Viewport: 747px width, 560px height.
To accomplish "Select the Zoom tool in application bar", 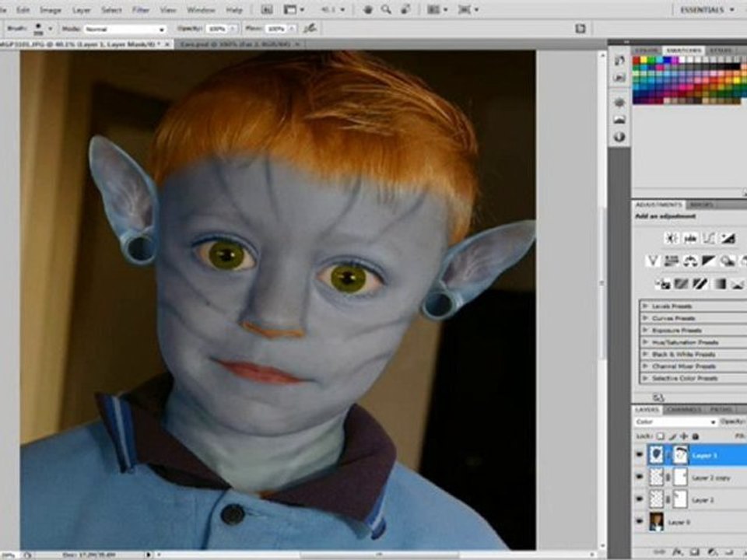I will click(x=387, y=9).
